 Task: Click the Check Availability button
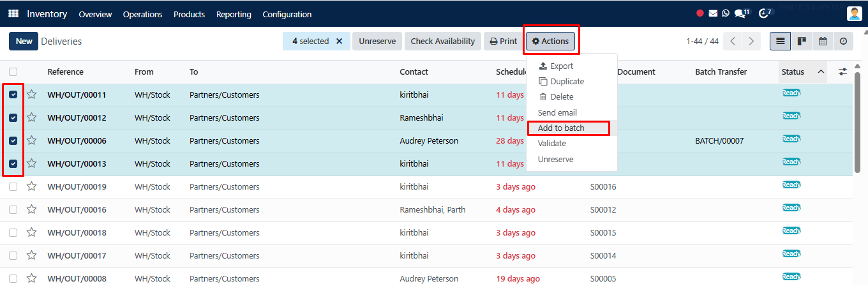442,41
